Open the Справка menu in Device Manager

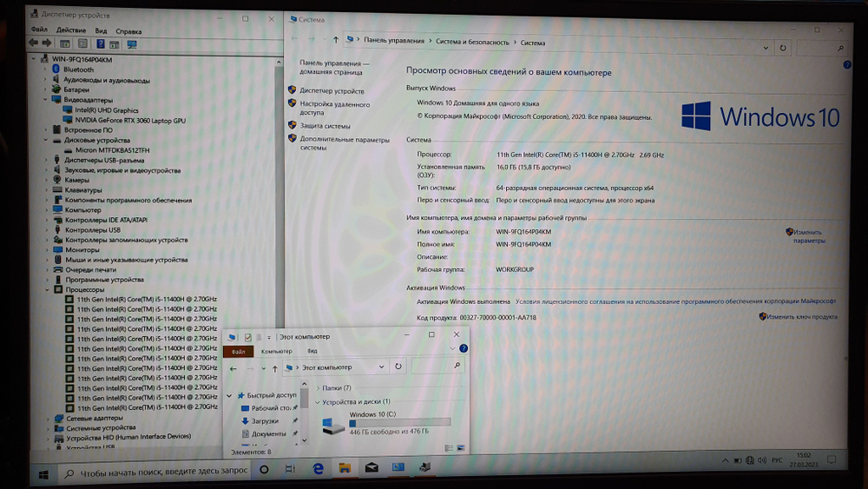coord(128,31)
